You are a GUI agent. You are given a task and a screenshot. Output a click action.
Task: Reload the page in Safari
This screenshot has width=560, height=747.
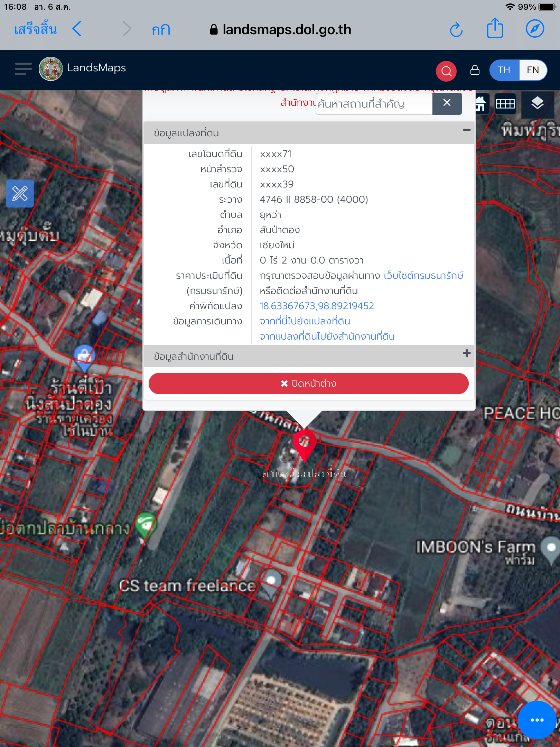pyautogui.click(x=456, y=29)
